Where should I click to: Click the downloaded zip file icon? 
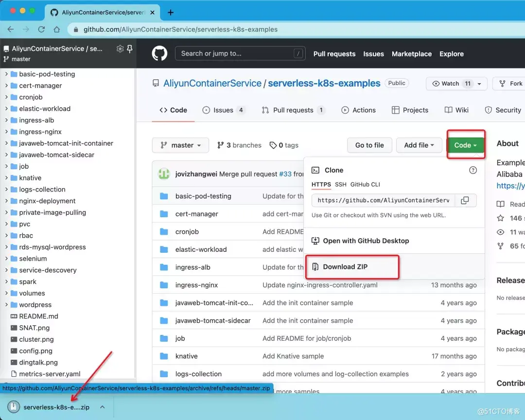click(x=14, y=407)
